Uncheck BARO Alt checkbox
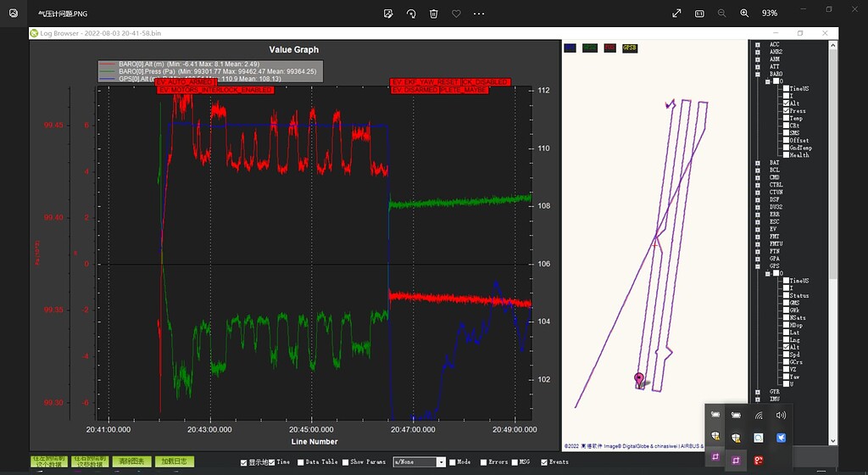Viewport: 868px width, 475px height. [x=786, y=103]
